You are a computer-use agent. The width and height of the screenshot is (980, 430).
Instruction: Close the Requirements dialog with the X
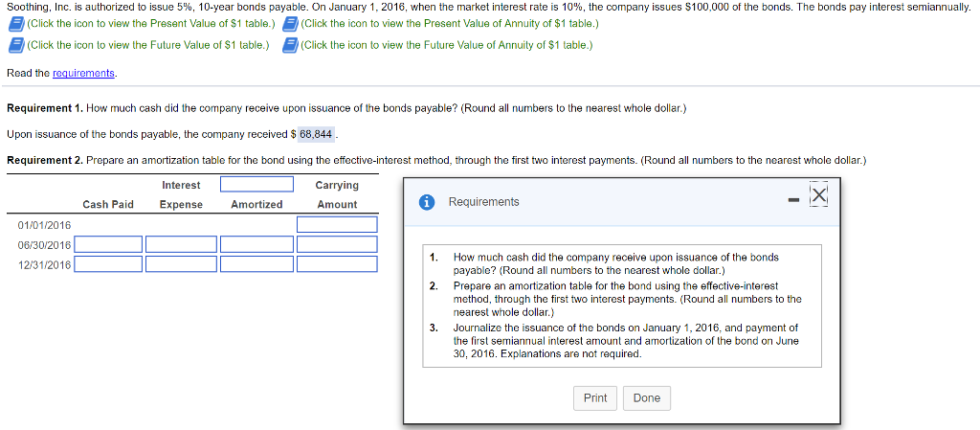(818, 195)
